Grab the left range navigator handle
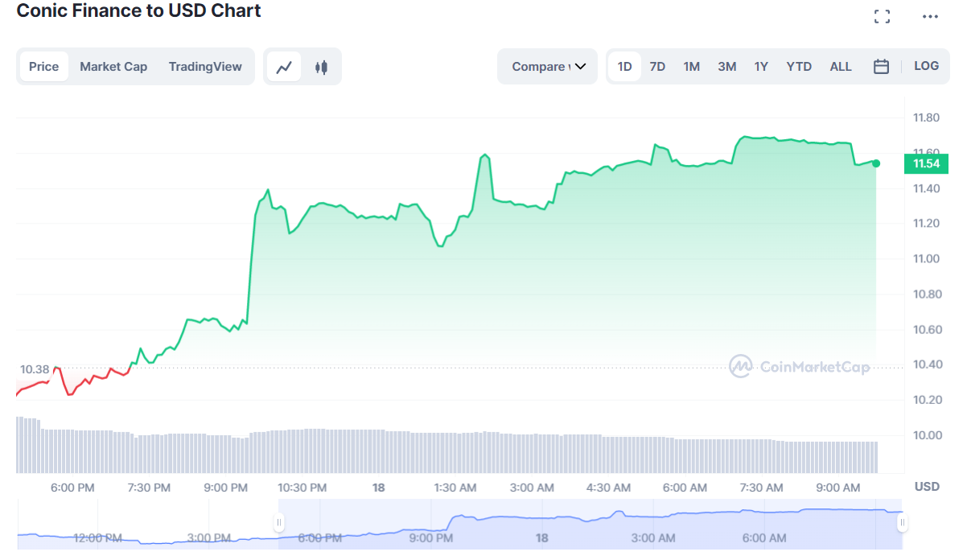 [x=279, y=523]
